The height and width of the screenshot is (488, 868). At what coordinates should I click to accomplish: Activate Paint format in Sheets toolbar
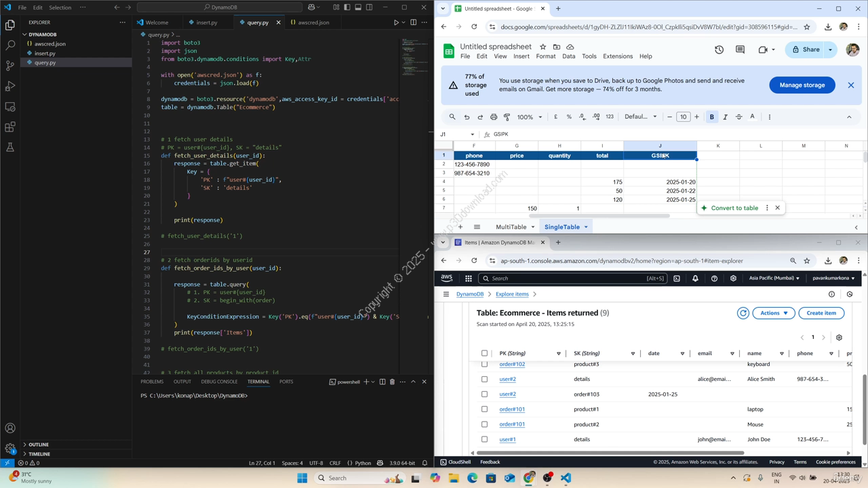tap(507, 117)
